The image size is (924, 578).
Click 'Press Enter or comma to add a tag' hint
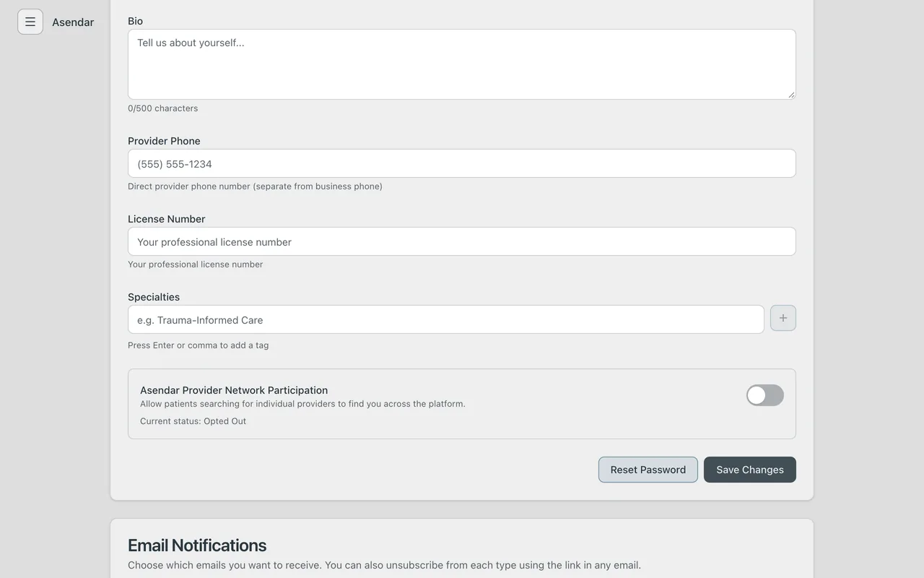click(199, 345)
